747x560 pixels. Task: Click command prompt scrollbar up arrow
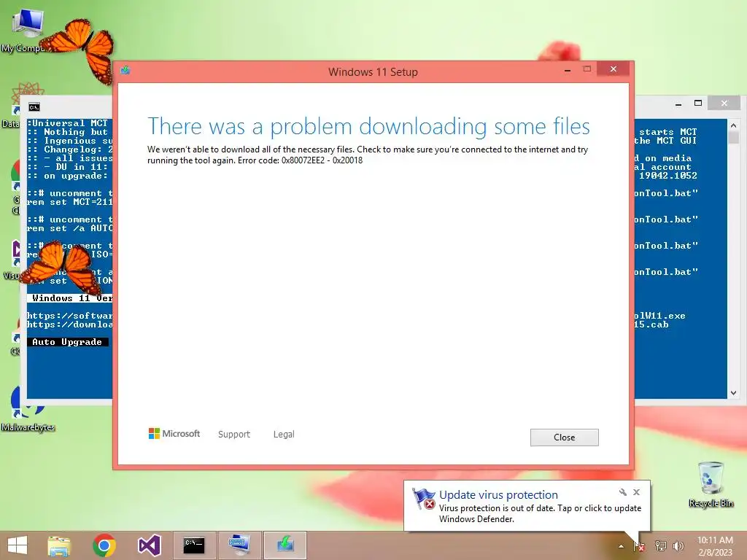point(733,125)
